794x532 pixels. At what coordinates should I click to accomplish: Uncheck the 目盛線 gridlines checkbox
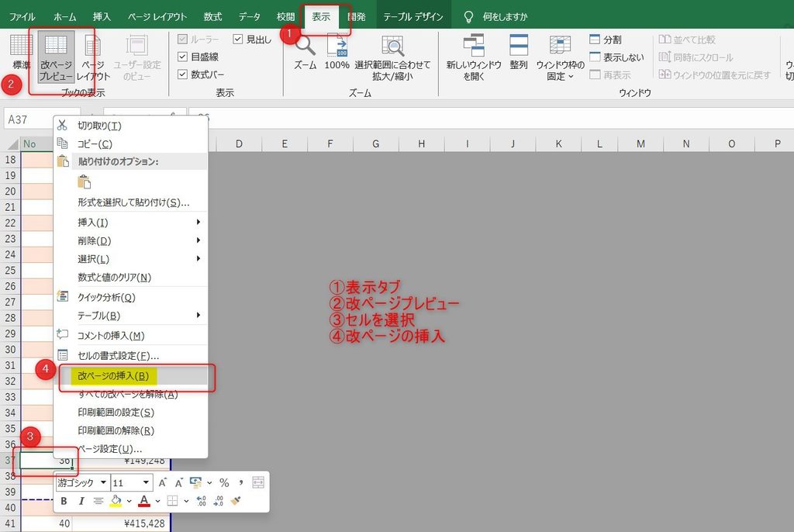pos(183,57)
